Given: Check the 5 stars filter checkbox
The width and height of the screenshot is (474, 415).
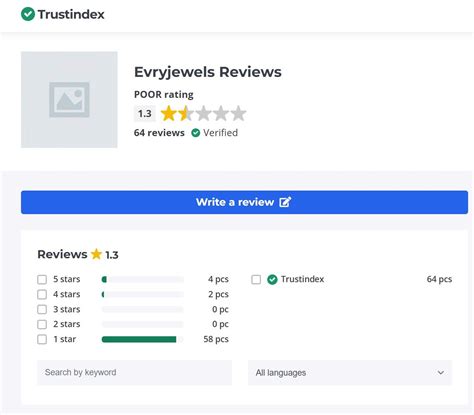Looking at the screenshot, I should tap(42, 279).
